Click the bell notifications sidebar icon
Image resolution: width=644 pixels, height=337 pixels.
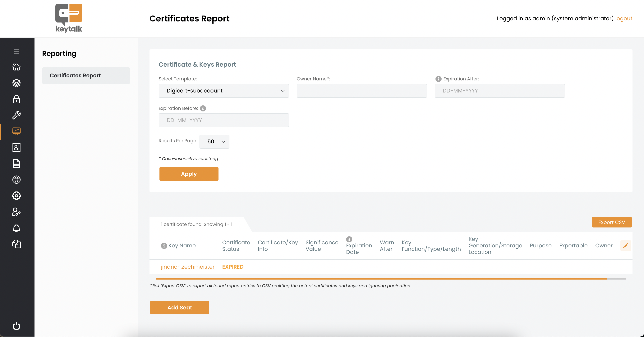coord(16,228)
